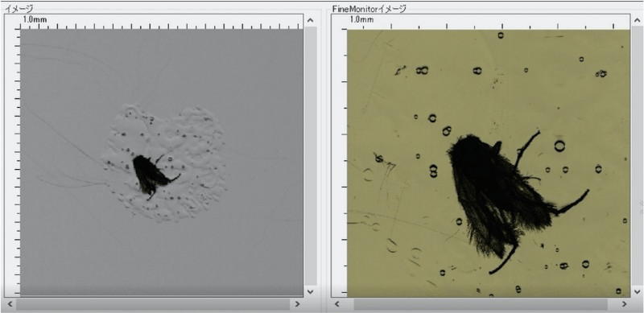
Task: Click the left panel's vertical scrollbar thumb
Action: point(311,155)
